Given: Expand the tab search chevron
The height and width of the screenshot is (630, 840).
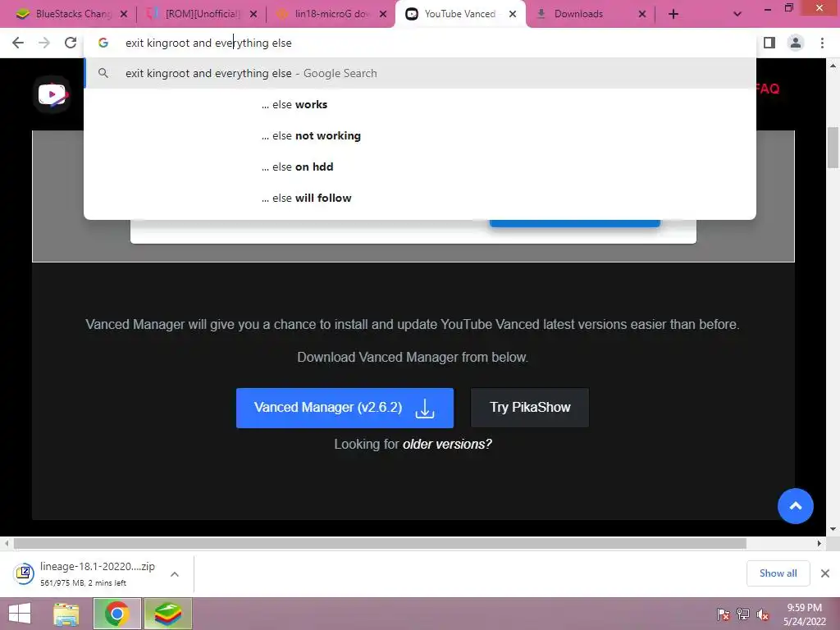Looking at the screenshot, I should (737, 14).
